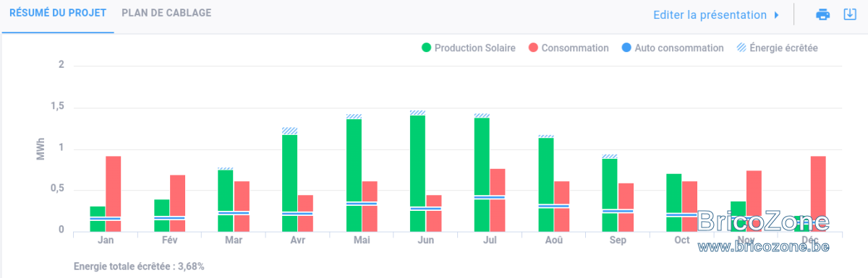The height and width of the screenshot is (278, 868).
Task: Click the blue Auto consommation legend dot
Action: click(626, 48)
